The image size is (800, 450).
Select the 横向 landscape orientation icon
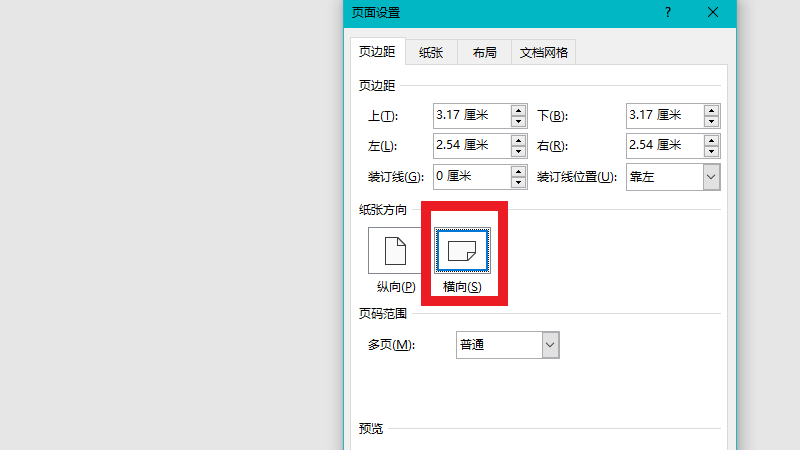coord(462,251)
